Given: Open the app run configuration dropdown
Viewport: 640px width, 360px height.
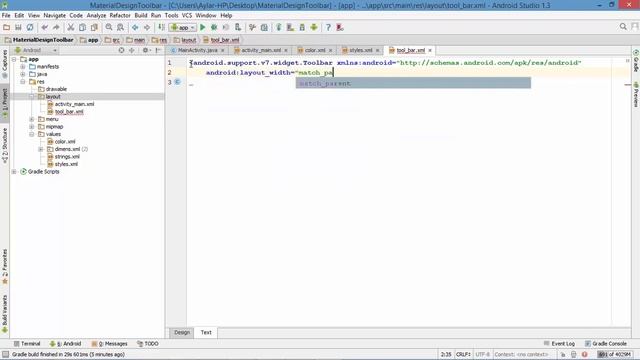Looking at the screenshot, I should (183, 27).
